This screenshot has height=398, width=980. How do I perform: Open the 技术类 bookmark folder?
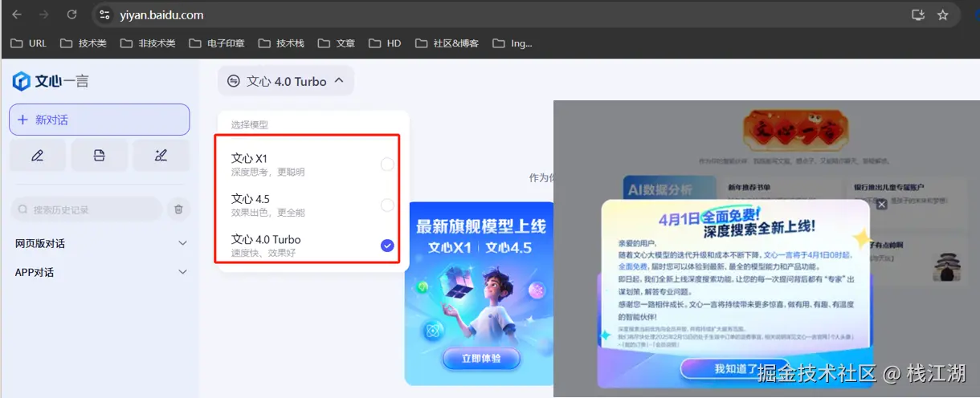coord(84,43)
